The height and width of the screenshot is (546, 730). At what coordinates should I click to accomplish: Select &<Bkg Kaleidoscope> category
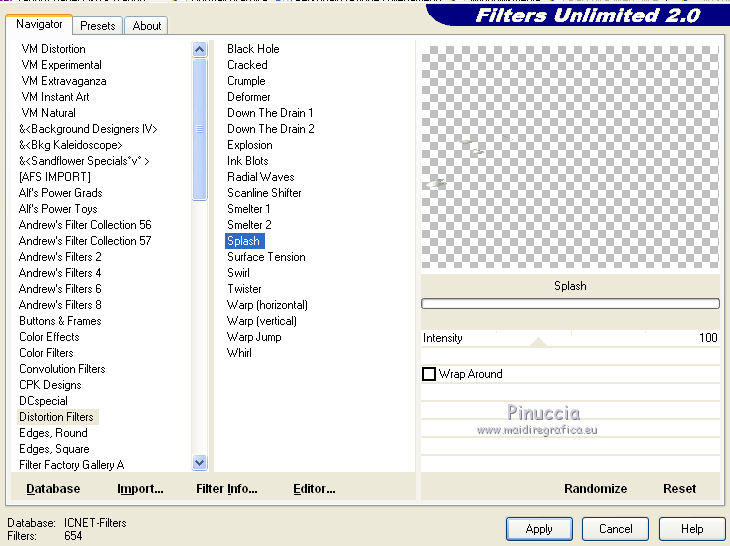(70, 145)
